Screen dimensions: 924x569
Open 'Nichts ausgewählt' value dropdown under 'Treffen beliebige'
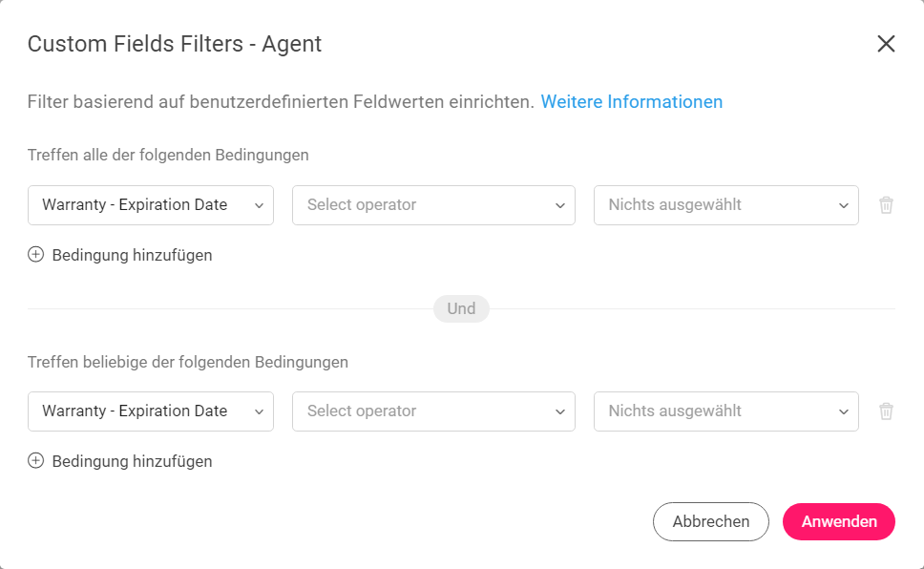tap(726, 411)
